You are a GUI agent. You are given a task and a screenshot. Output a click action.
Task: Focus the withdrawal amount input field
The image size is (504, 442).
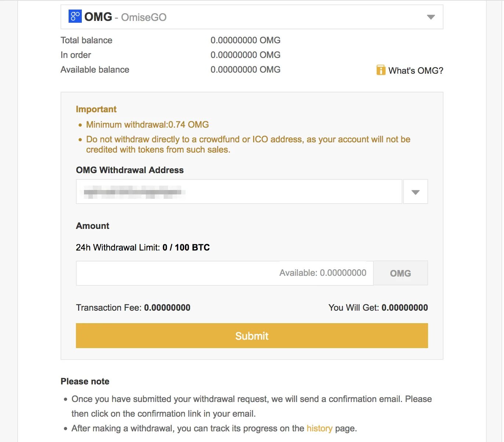click(x=224, y=273)
